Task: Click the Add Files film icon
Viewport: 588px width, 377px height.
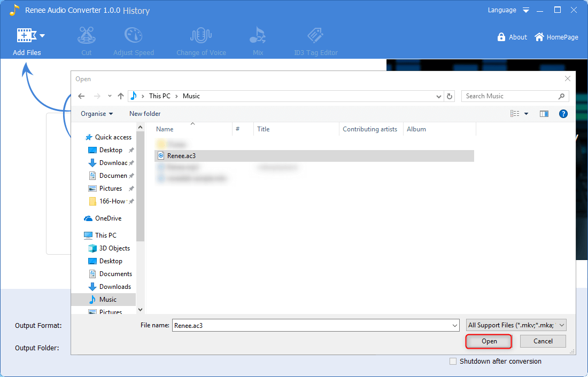Action: click(x=26, y=36)
